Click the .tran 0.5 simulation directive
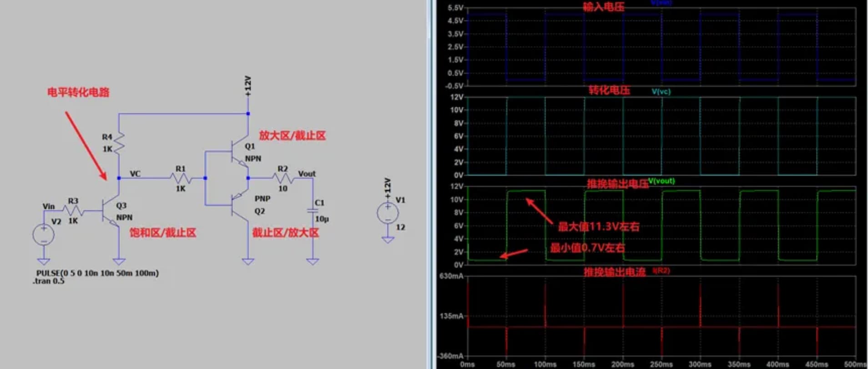The image size is (868, 369). pos(49,281)
